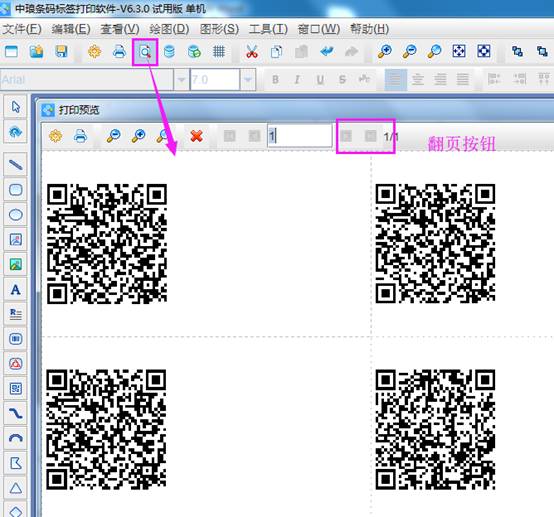554x517 pixels.
Task: Toggle Bold formatting
Action: point(275,80)
